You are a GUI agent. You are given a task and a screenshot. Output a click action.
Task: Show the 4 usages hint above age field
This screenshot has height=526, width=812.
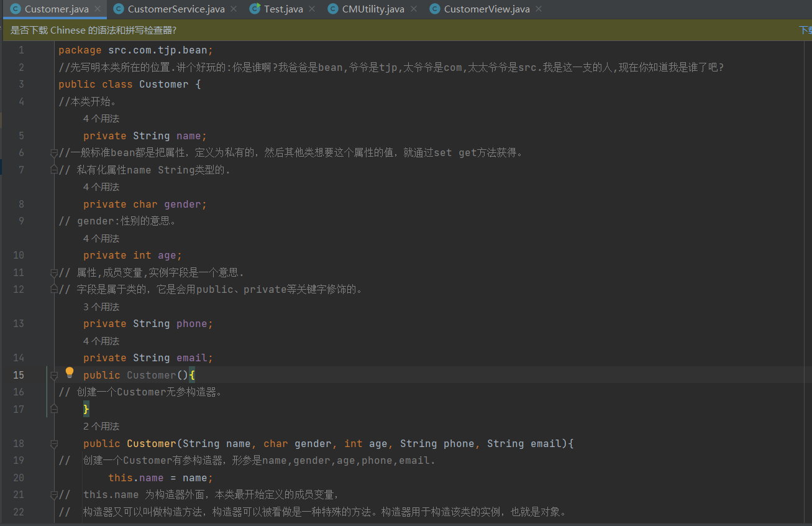coord(101,238)
